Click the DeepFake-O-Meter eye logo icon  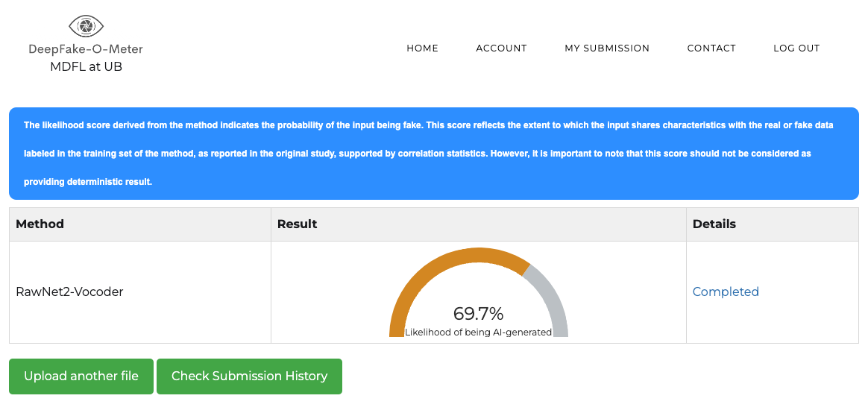coord(87,26)
